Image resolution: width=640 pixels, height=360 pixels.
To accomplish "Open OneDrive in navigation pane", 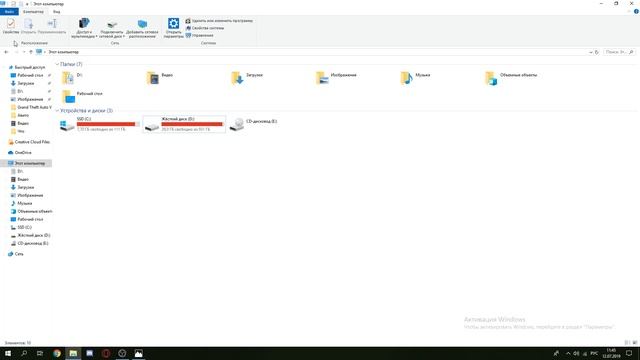I will (20, 153).
